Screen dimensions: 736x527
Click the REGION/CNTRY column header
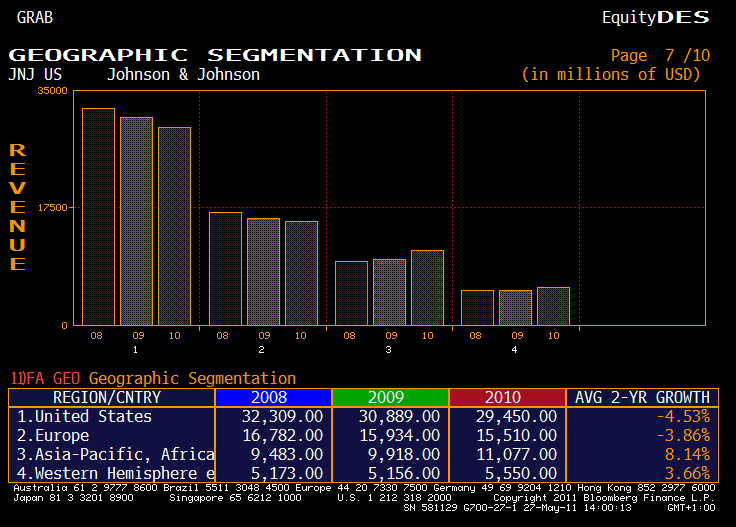[112, 397]
